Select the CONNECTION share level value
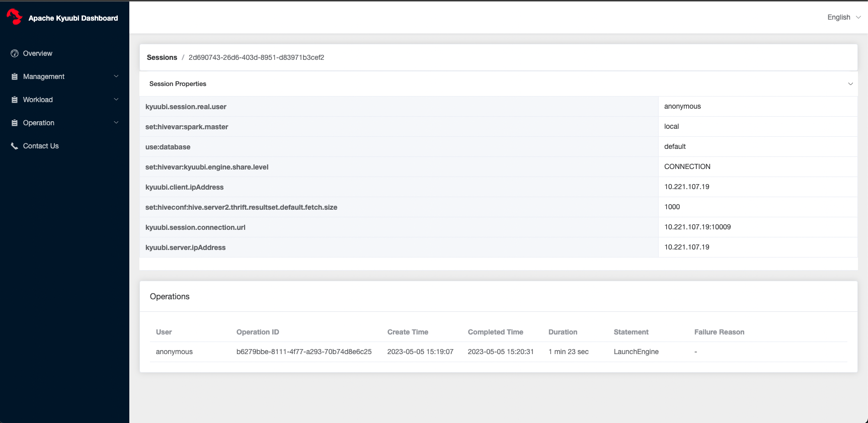The height and width of the screenshot is (423, 868). (687, 166)
